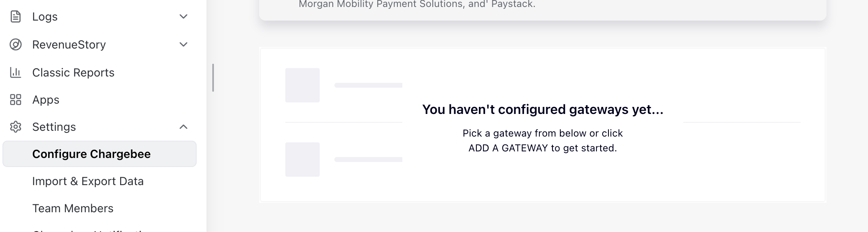Open Import & Export Data
This screenshot has height=232, width=868.
pos(88,181)
